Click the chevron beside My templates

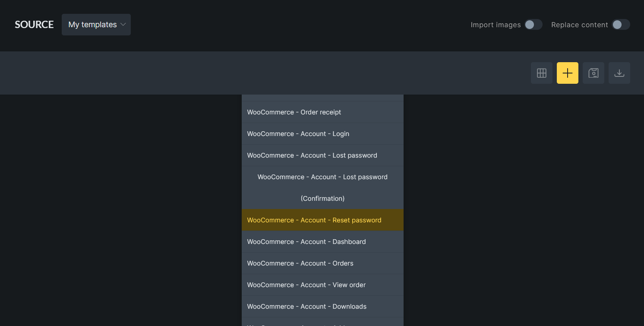pos(123,25)
